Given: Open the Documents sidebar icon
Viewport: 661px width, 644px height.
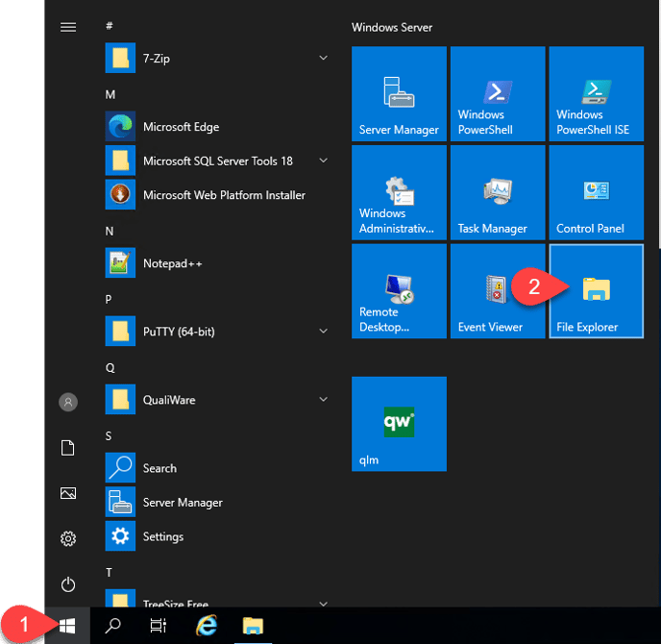Looking at the screenshot, I should (x=68, y=448).
